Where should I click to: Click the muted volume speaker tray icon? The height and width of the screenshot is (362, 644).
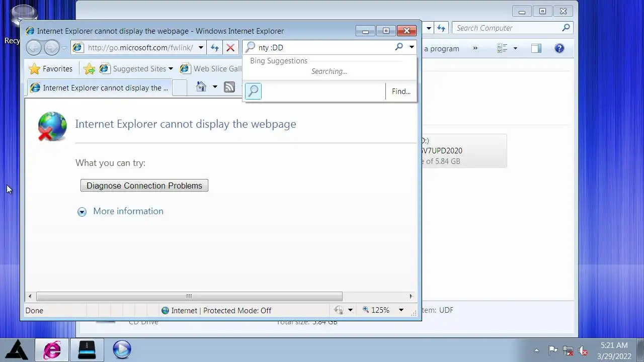583,350
